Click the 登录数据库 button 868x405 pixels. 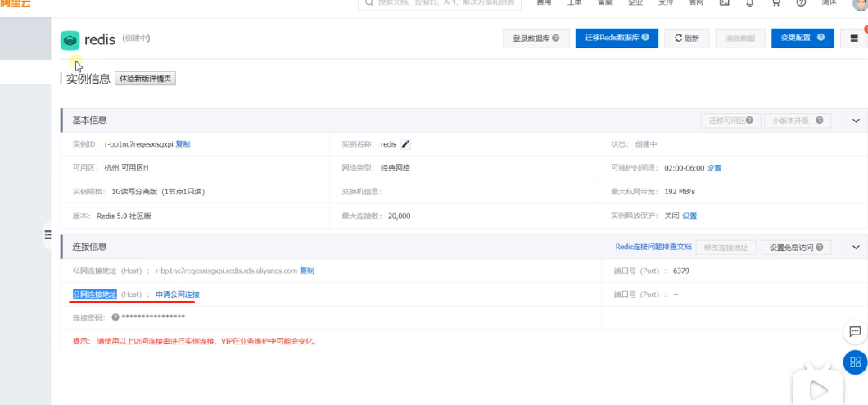pos(536,39)
